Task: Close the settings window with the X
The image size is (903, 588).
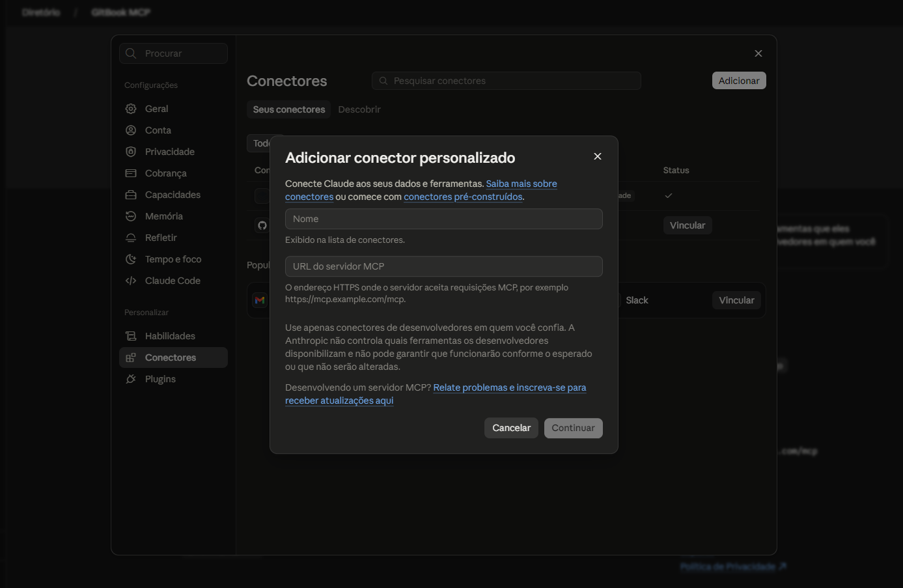Action: coord(758,53)
